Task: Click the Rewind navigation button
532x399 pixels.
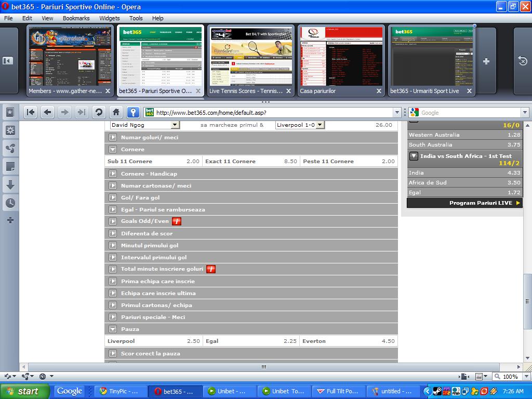Action: 31,112
